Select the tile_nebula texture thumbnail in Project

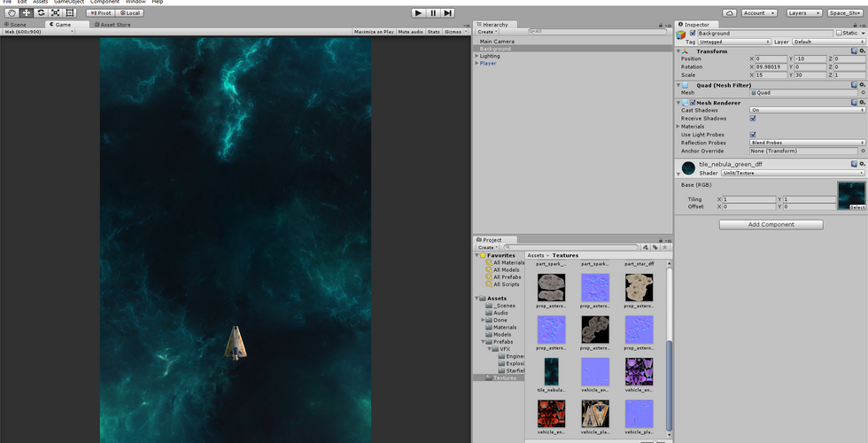(x=551, y=370)
